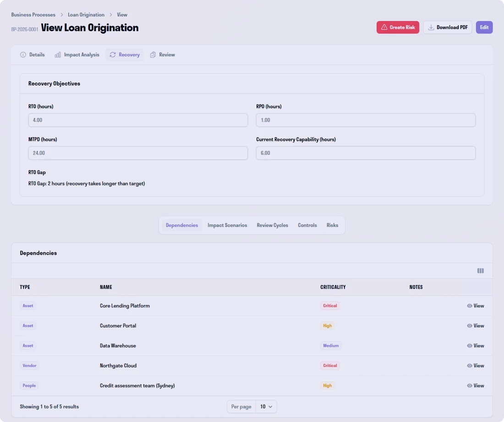Focus the MTPD (hours) field
Image resolution: width=504 pixels, height=422 pixels.
138,153
